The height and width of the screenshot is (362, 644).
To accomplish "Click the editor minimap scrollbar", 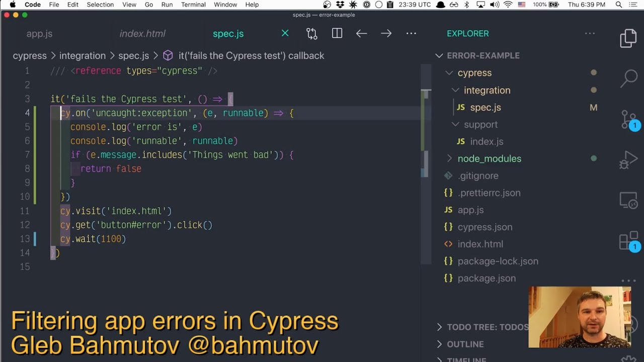I will (426, 163).
